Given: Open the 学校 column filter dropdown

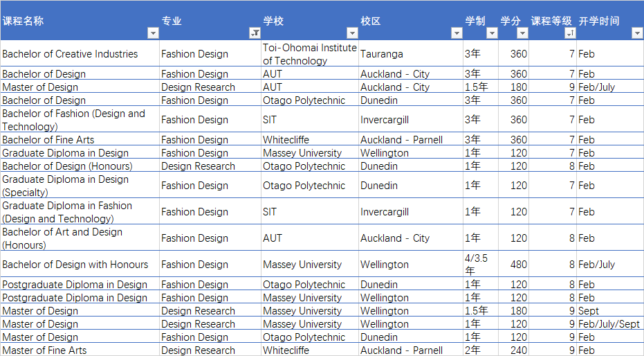Looking at the screenshot, I should click(352, 33).
